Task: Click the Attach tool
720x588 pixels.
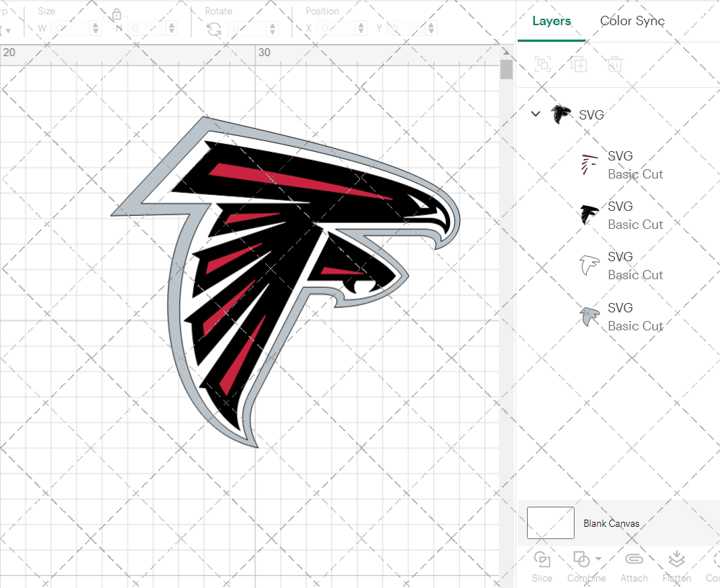Action: 634,566
